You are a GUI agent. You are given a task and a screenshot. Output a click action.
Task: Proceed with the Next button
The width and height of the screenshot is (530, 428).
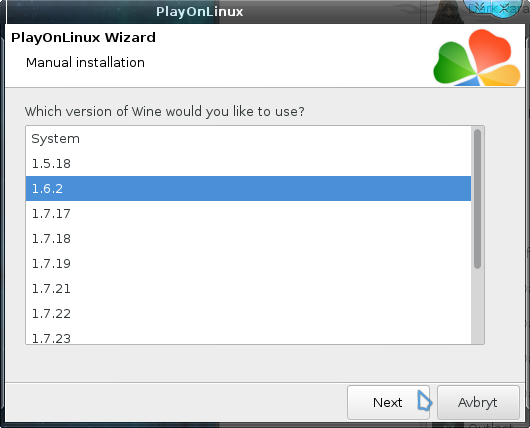click(388, 402)
